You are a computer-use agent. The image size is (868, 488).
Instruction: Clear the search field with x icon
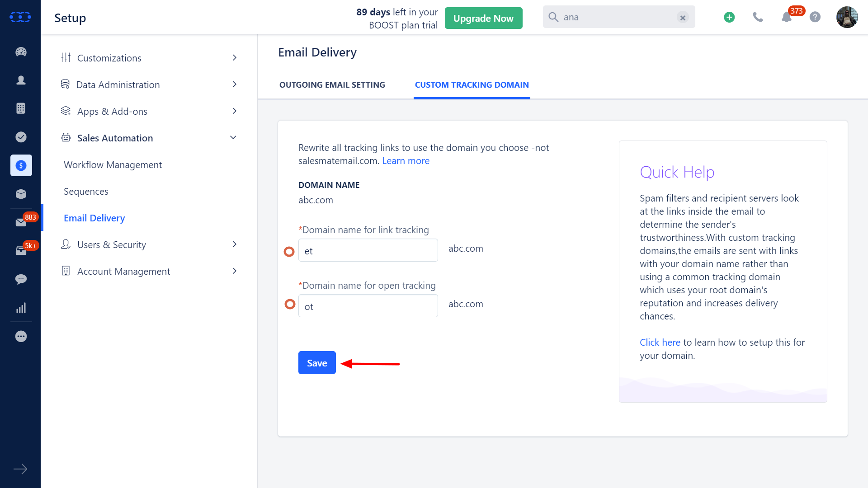[683, 18]
